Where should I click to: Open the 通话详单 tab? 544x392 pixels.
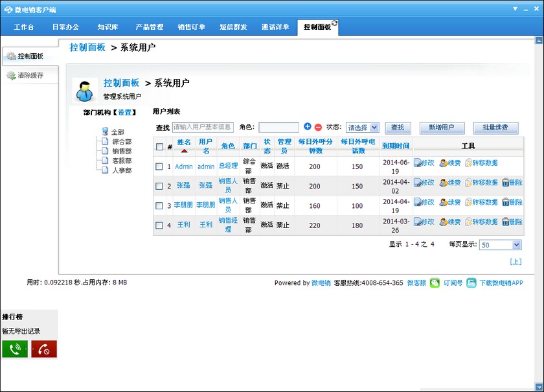(x=275, y=27)
